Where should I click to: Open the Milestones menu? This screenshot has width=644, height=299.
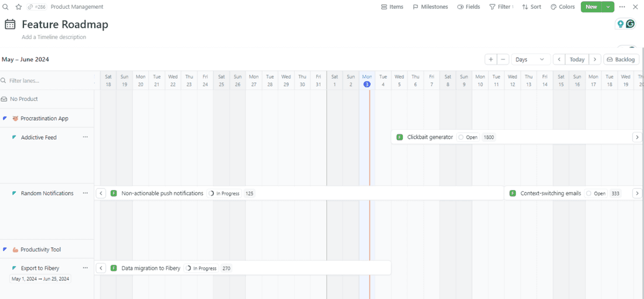pyautogui.click(x=430, y=7)
